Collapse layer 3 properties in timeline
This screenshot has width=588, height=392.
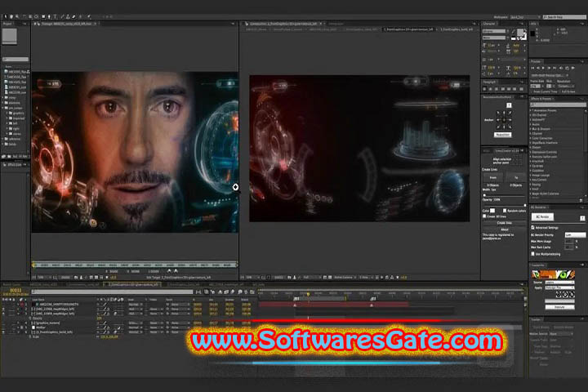18,314
